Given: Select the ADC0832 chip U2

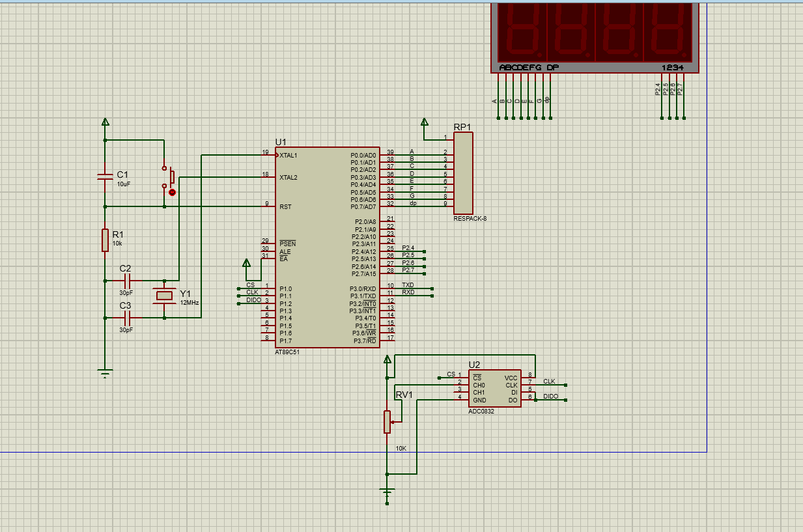Looking at the screenshot, I should click(x=494, y=389).
